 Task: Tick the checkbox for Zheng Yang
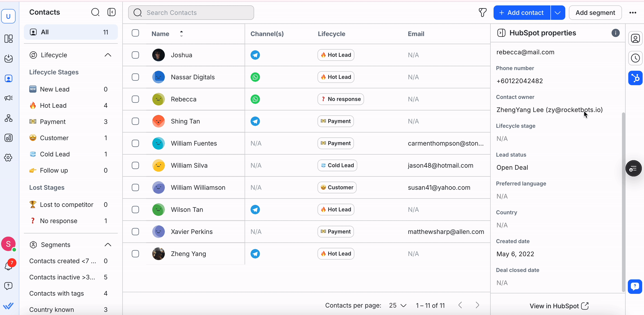click(135, 254)
